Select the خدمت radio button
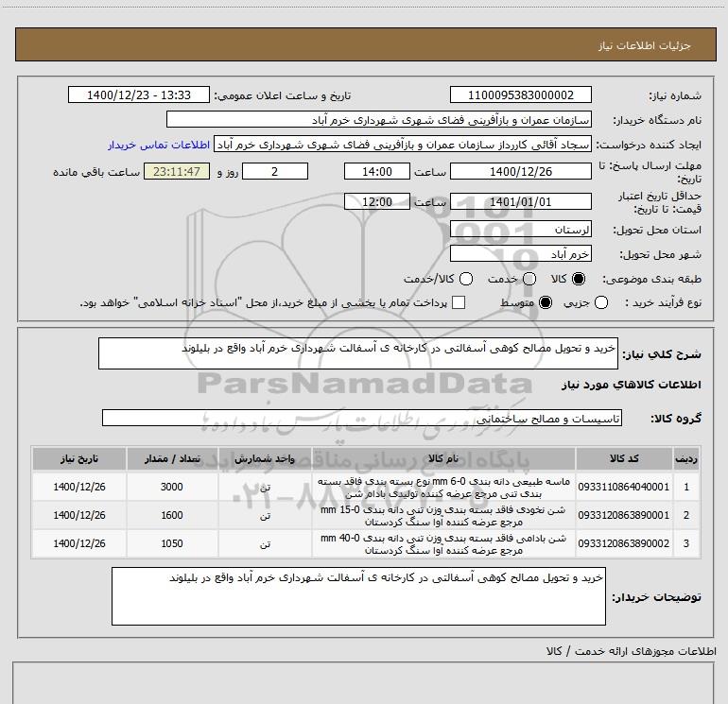 [x=529, y=279]
